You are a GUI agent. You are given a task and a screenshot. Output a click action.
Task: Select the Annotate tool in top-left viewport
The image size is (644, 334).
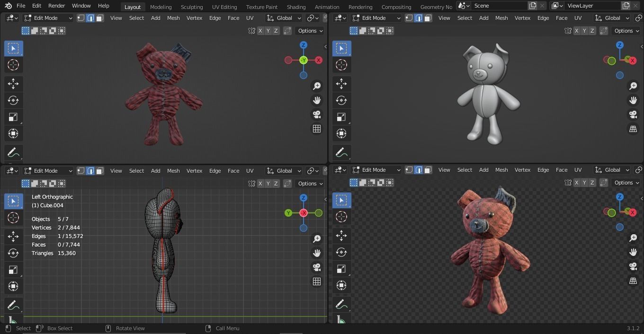point(13,152)
